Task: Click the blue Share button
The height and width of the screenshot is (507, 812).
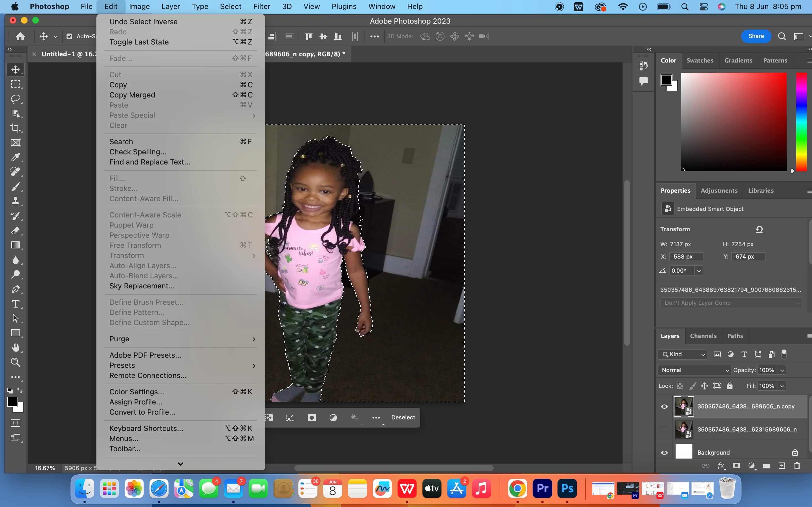Action: [756, 36]
